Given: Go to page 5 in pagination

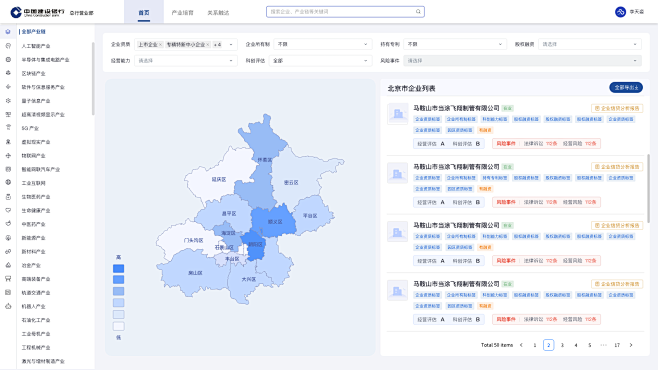Looking at the screenshot, I should click(x=590, y=345).
